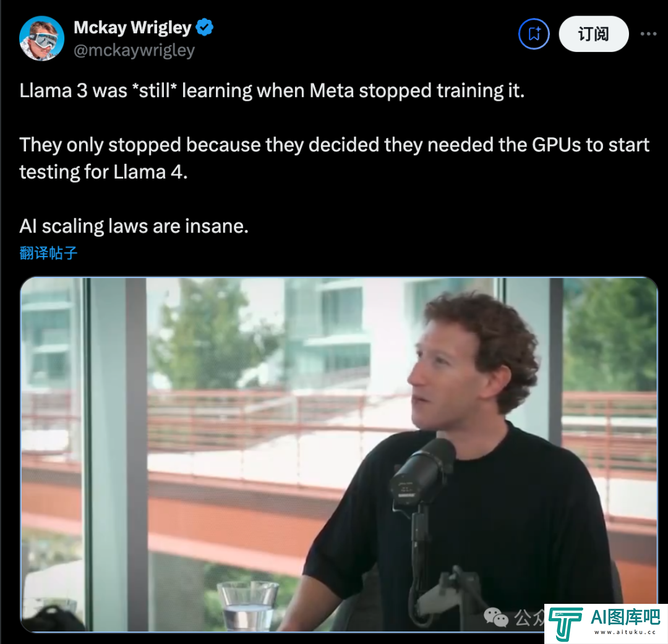Viewport: 668px width, 644px height.
Task: Click the 翻译帖子 translate post link
Action: [x=49, y=253]
